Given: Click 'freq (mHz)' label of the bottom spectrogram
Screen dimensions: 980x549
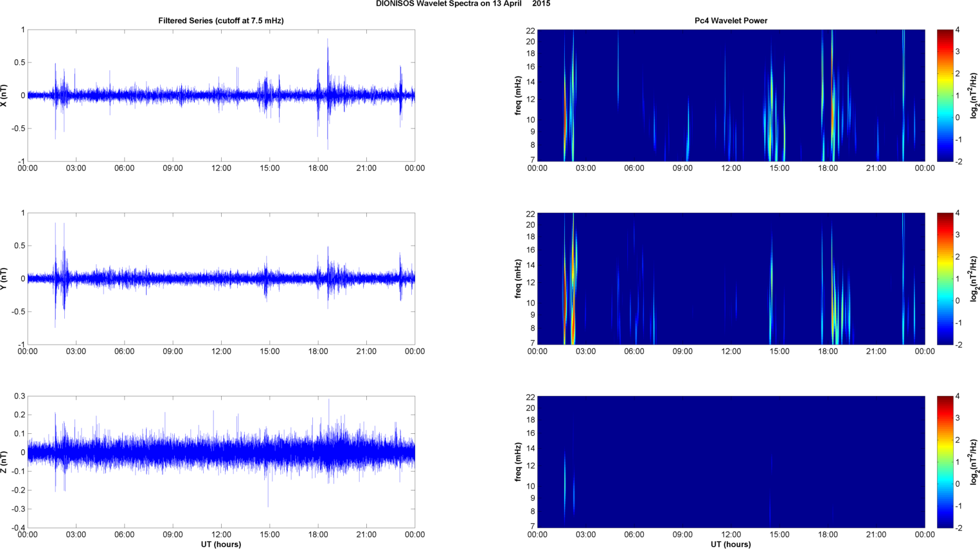Looking at the screenshot, I should click(x=518, y=462).
